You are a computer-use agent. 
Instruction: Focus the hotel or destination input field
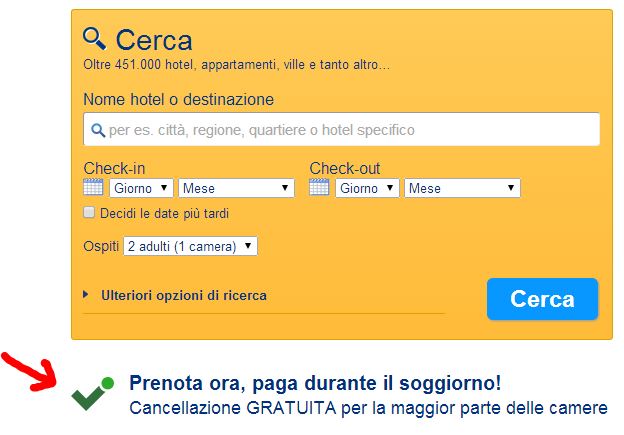pyautogui.click(x=341, y=129)
